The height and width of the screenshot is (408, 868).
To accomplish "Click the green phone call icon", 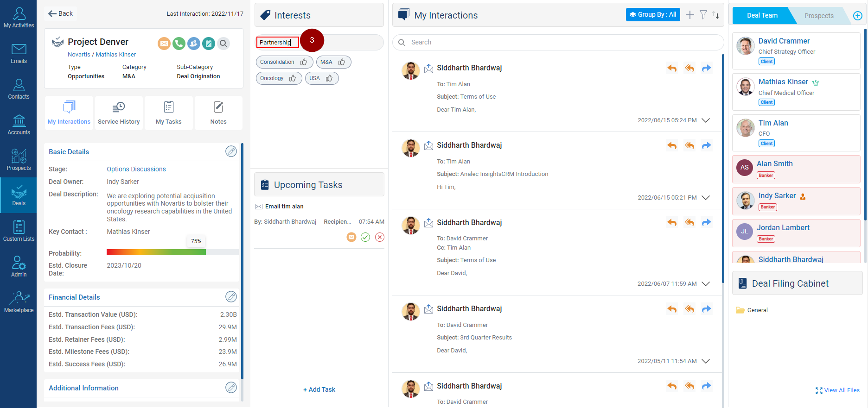I will tap(179, 44).
